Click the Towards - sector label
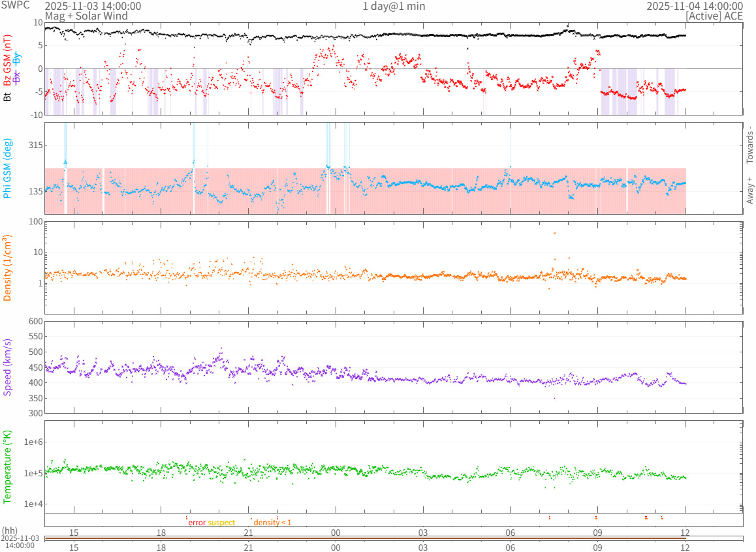Screen dimensions: 756x552 749,145
